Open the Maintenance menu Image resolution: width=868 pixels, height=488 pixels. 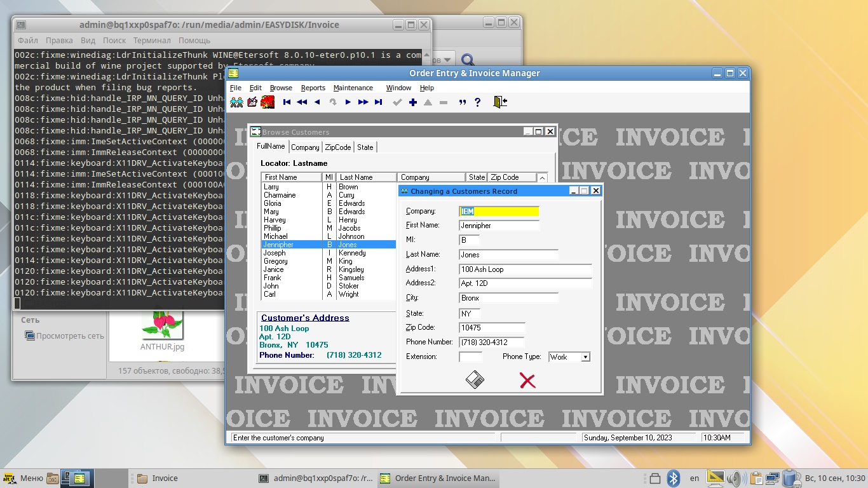(353, 88)
